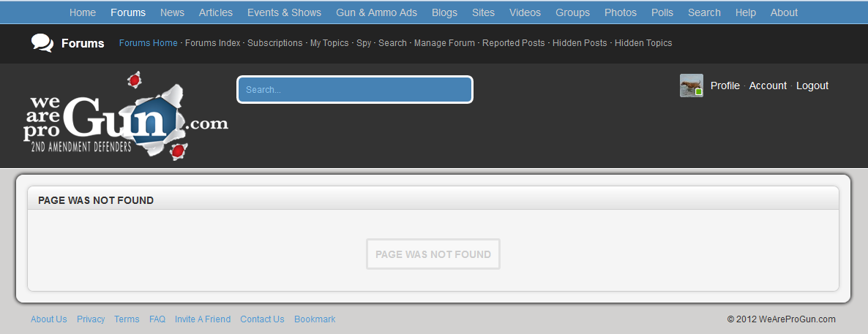Open the user avatar thumbnail

(x=691, y=86)
